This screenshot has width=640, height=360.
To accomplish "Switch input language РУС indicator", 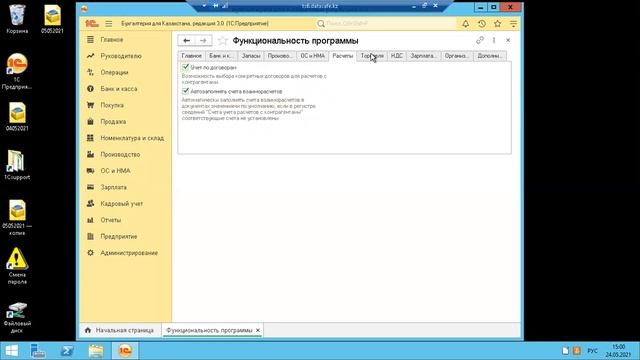I will click(x=592, y=351).
